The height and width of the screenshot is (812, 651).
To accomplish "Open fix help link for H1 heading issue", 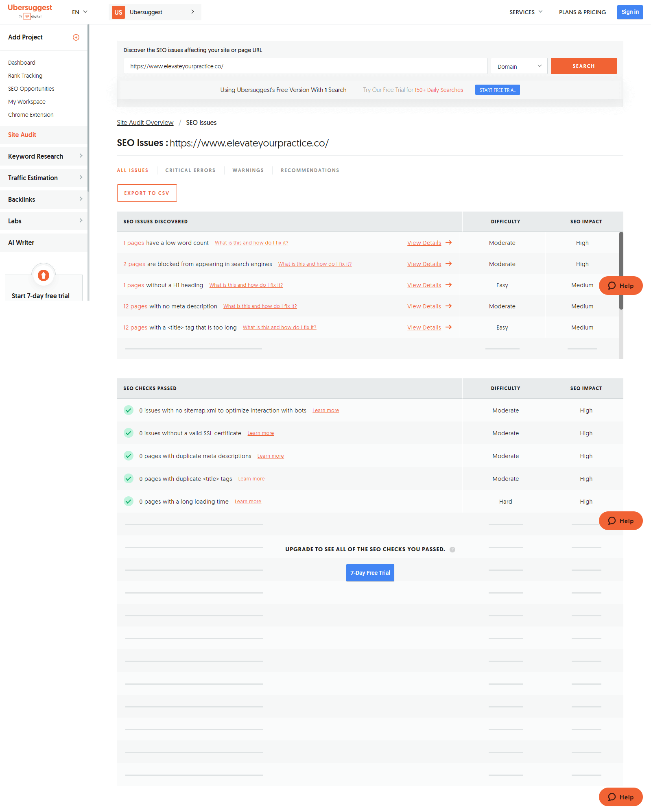I will [x=246, y=285].
